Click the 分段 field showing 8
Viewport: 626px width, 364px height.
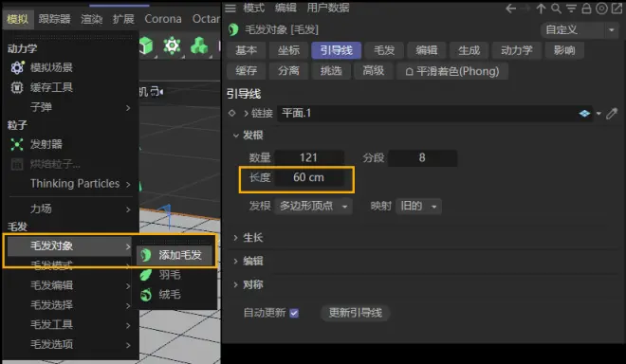coord(422,157)
